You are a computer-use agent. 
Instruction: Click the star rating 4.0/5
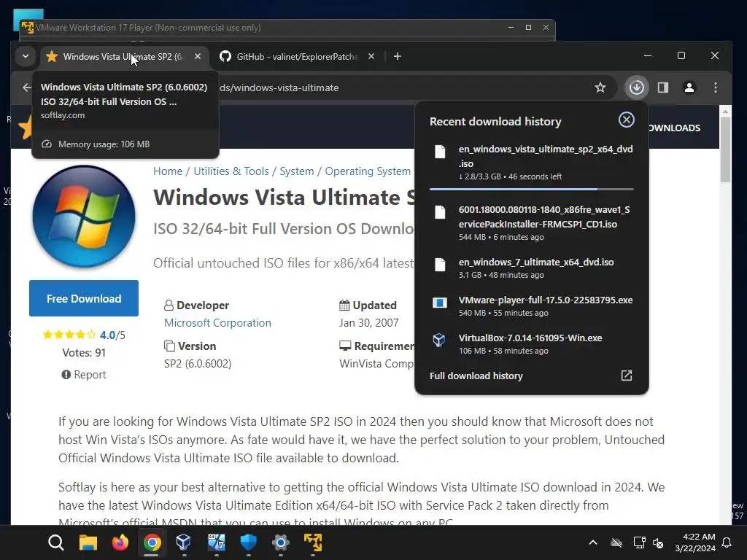tap(84, 335)
